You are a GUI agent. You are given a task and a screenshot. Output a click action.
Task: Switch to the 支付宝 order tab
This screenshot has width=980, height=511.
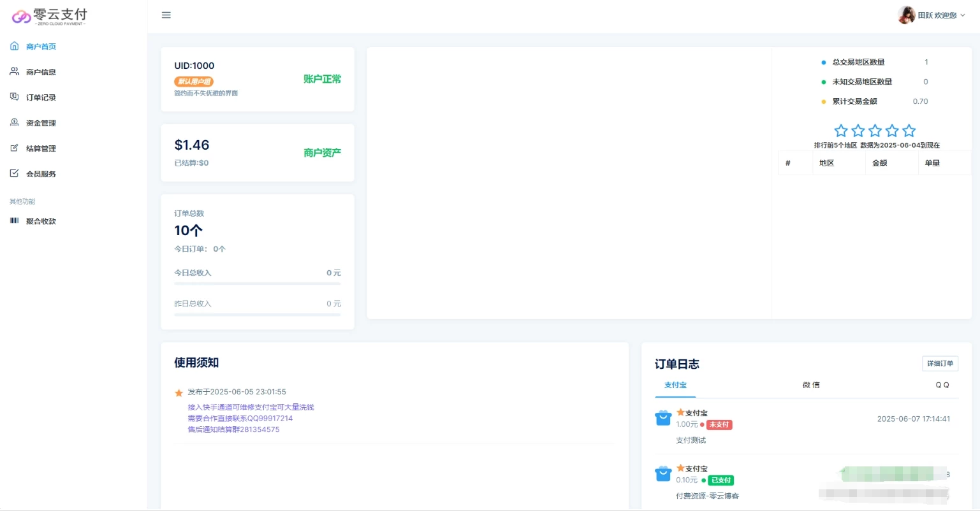coord(675,385)
